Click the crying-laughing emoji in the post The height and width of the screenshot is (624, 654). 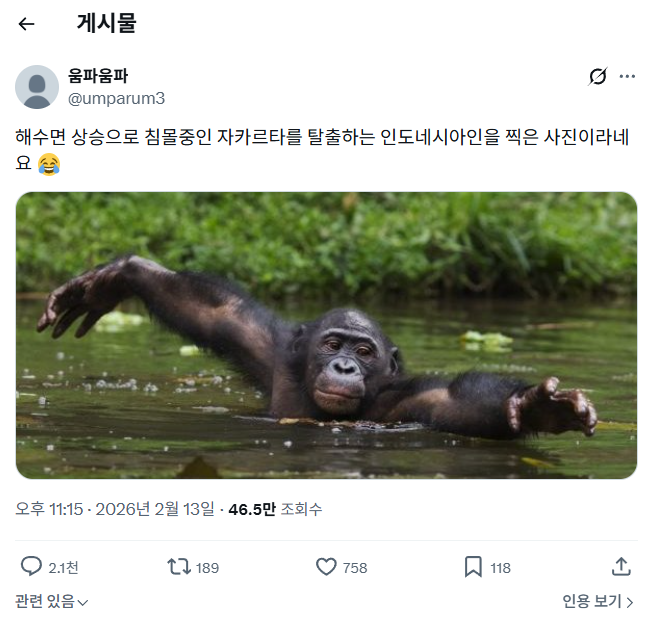click(49, 163)
